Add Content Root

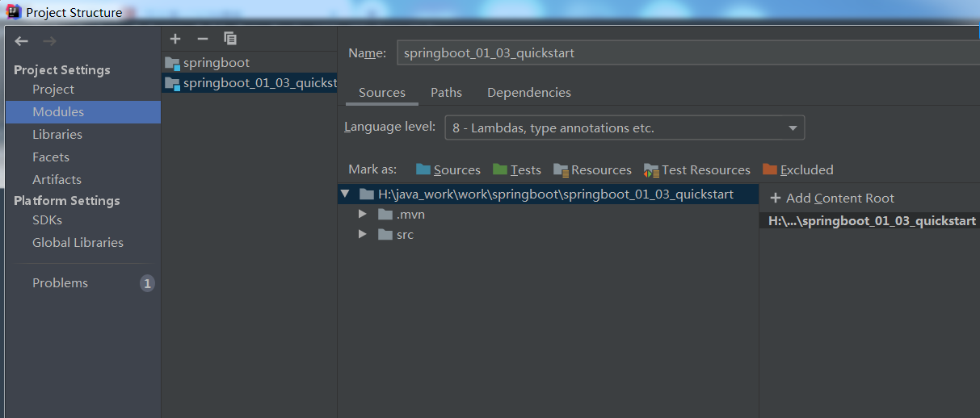click(832, 199)
